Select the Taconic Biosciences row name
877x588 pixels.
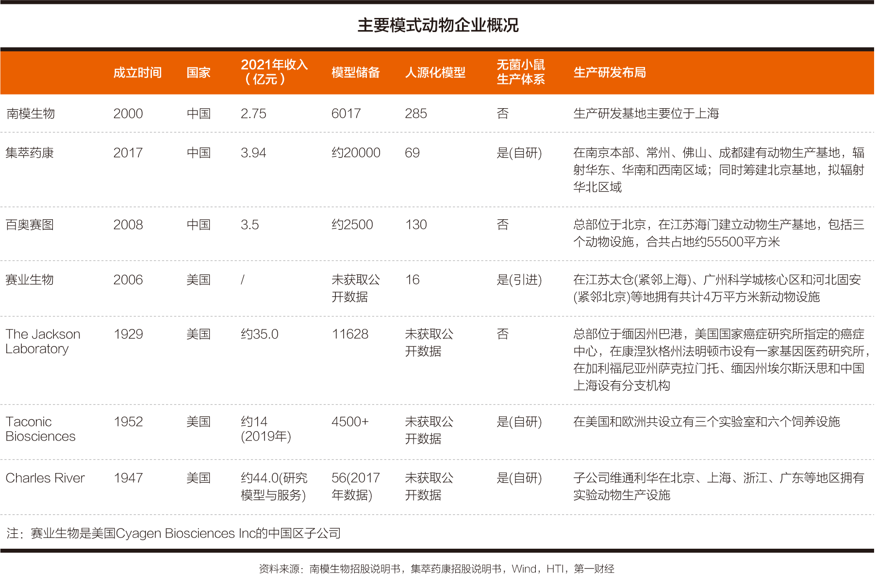40,429
